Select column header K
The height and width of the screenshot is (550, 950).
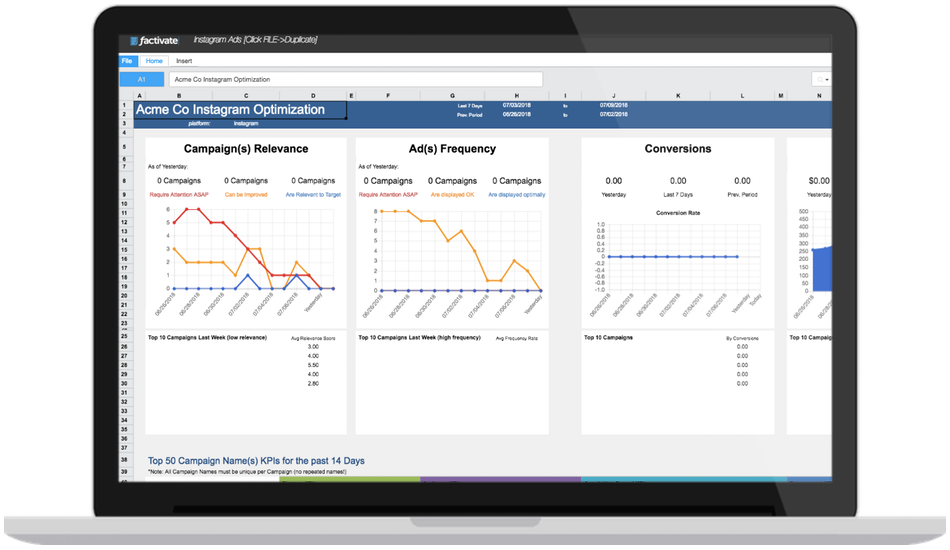678,96
